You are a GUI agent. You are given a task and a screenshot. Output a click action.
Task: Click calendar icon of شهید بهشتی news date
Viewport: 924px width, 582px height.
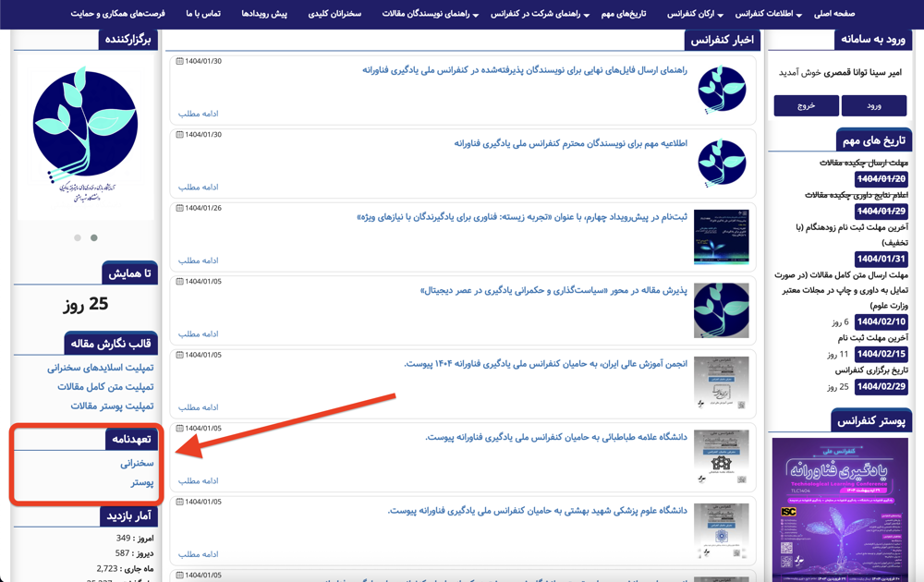tap(180, 502)
